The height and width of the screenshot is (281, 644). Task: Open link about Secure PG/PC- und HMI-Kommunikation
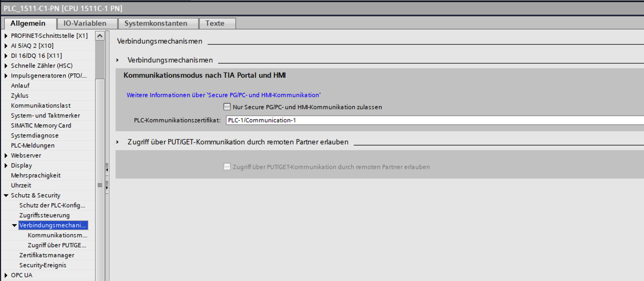coord(223,95)
